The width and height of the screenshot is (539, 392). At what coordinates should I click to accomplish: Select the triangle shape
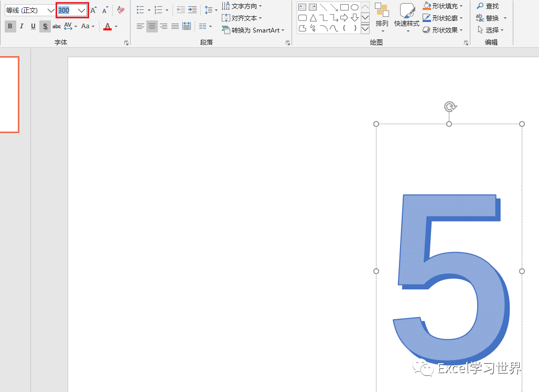[313, 17]
